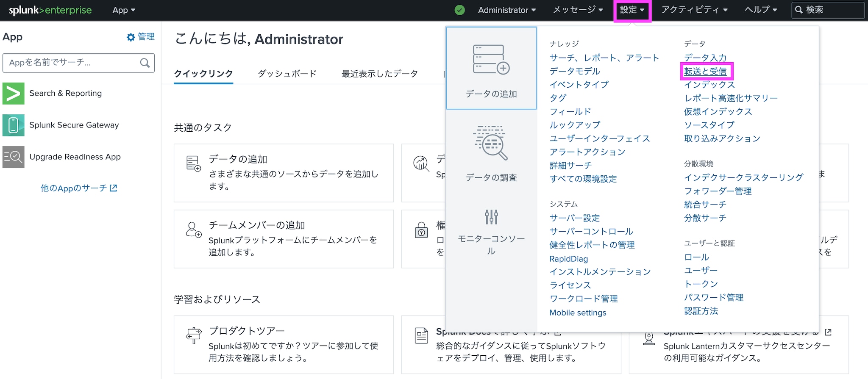Image resolution: width=868 pixels, height=379 pixels.
Task: Click the Splunk Docs document icon
Action: (421, 335)
